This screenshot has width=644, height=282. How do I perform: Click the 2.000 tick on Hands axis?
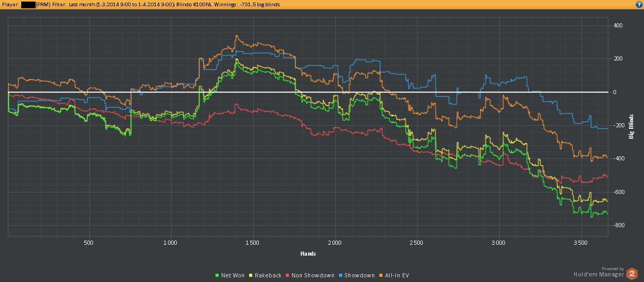335,242
